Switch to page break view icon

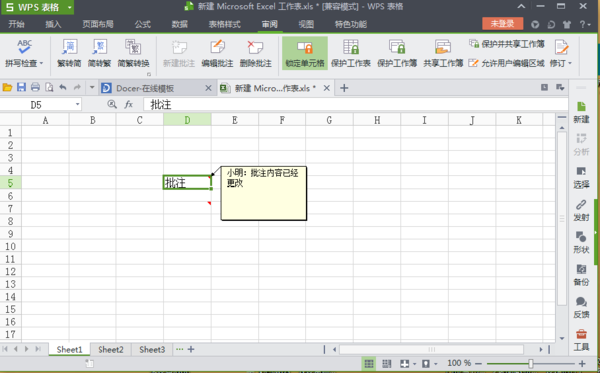tap(387, 363)
